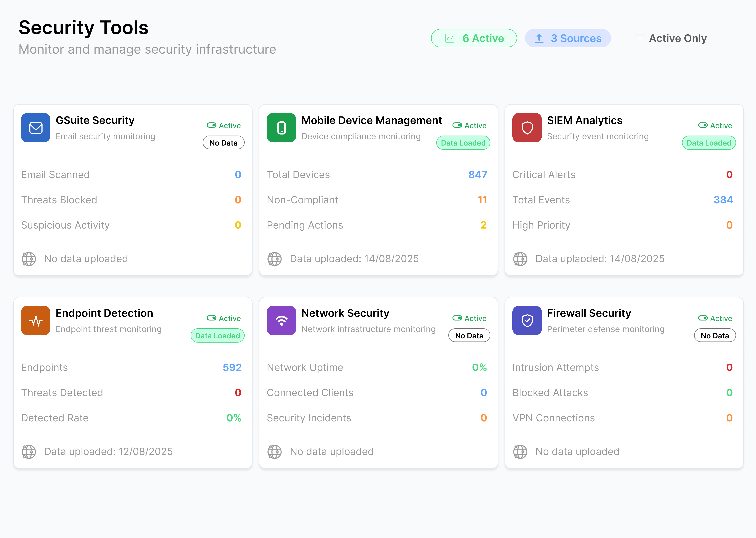
Task: Click globe icon in Network Security footer
Action: (274, 451)
